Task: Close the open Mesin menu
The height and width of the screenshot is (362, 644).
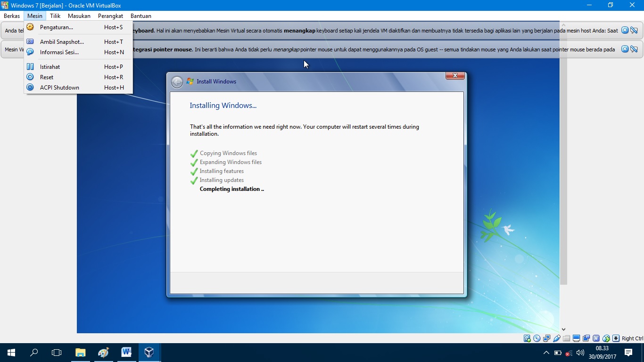Action: coord(35,16)
